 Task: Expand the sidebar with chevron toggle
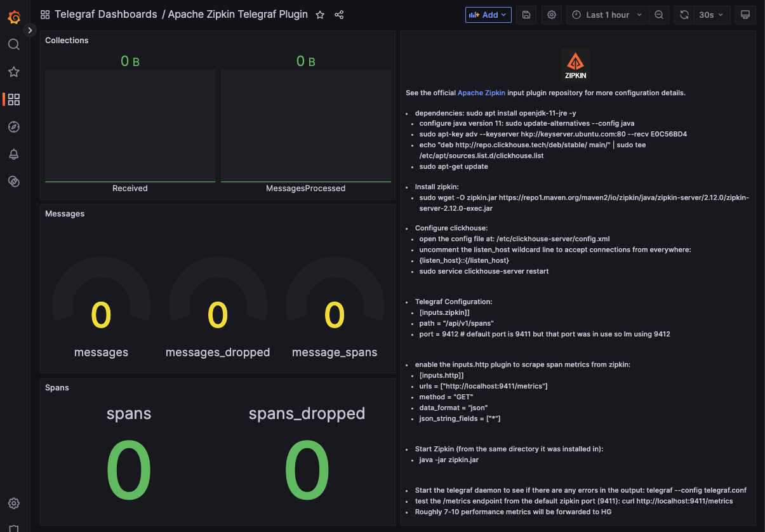click(30, 30)
